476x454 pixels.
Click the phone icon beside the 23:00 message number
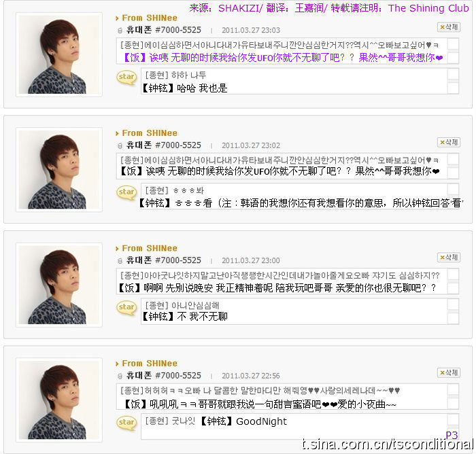(120, 261)
